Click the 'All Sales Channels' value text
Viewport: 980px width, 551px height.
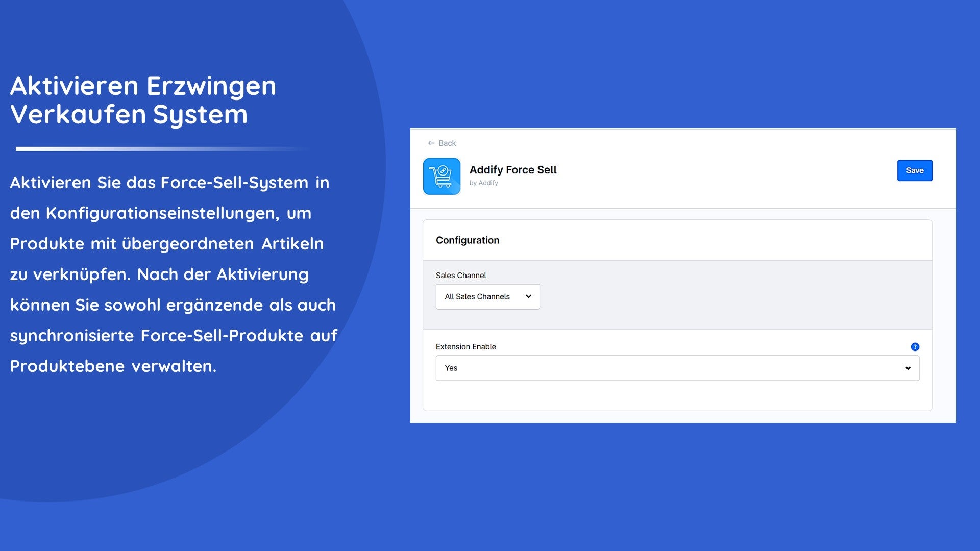pos(477,297)
